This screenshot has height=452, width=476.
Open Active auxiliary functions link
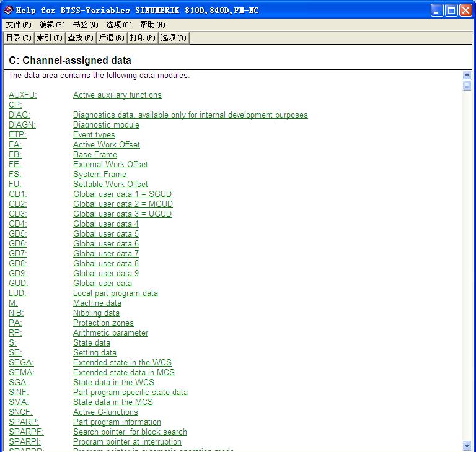click(117, 95)
